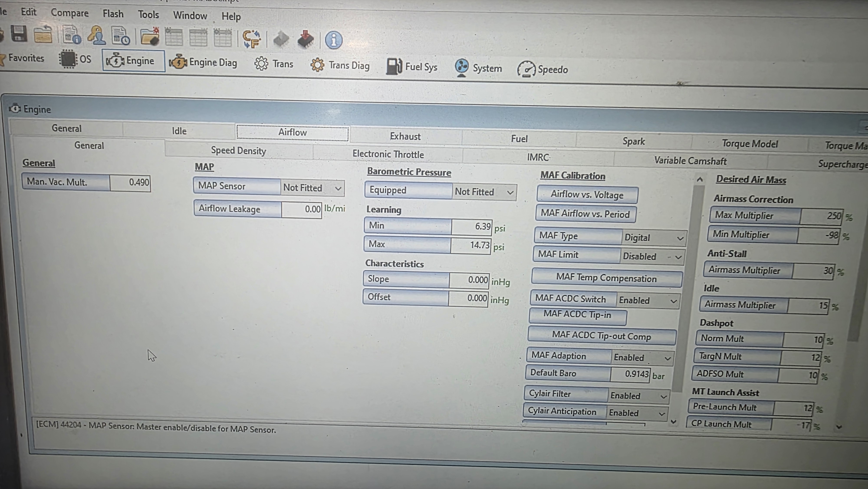This screenshot has height=489, width=868.
Task: Open the MAF ACDC Tip-out Comp table
Action: (602, 336)
